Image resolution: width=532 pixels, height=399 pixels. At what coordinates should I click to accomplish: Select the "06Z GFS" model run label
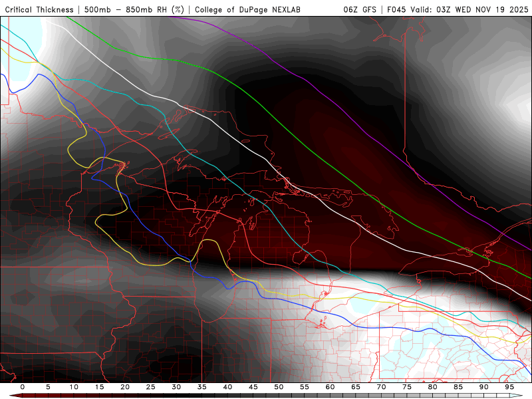[360, 9]
